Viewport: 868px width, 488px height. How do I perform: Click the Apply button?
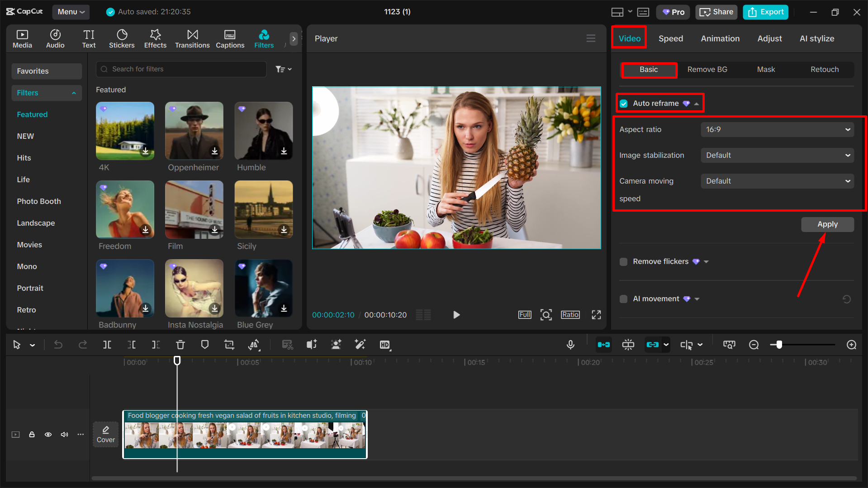coord(827,224)
